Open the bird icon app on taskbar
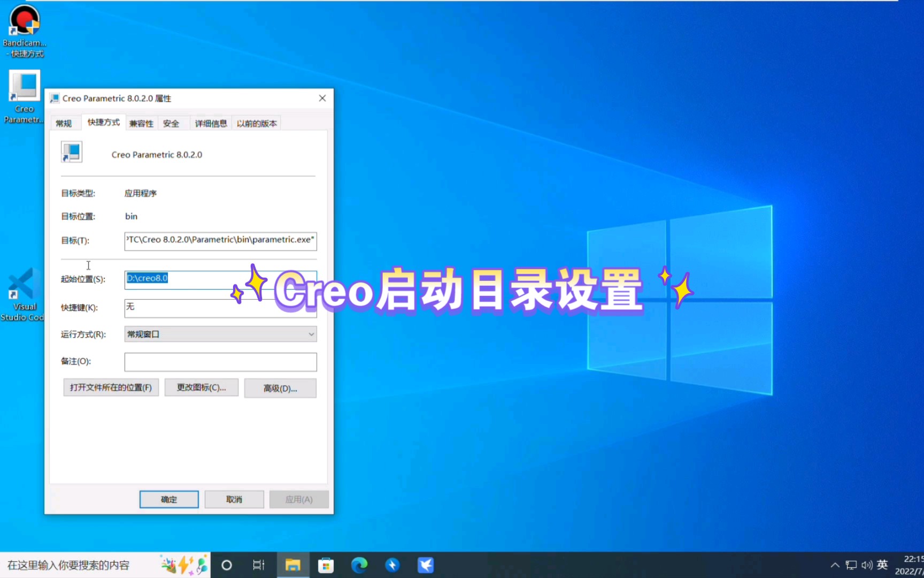Image resolution: width=924 pixels, height=578 pixels. click(426, 565)
